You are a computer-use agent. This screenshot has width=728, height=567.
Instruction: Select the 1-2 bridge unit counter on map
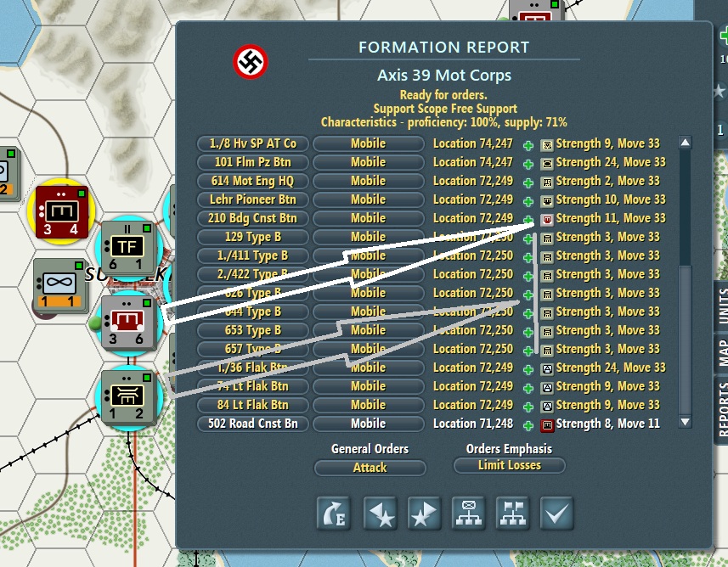(x=128, y=396)
